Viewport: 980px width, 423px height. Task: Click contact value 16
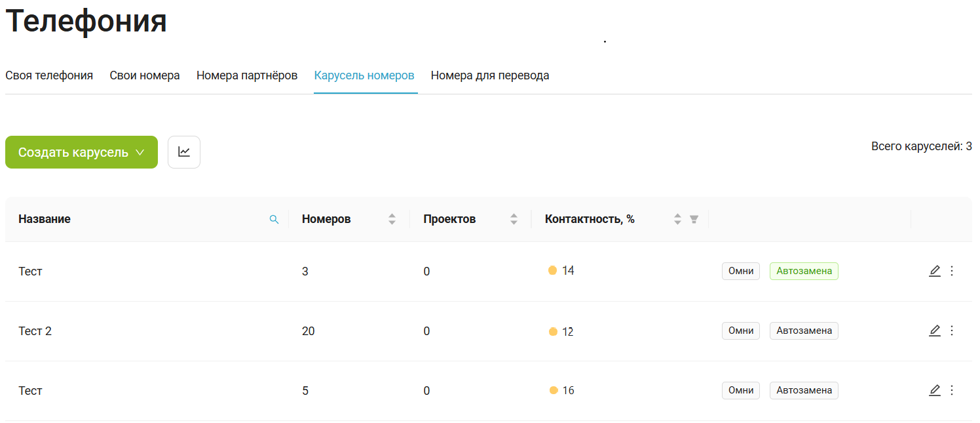coord(568,391)
